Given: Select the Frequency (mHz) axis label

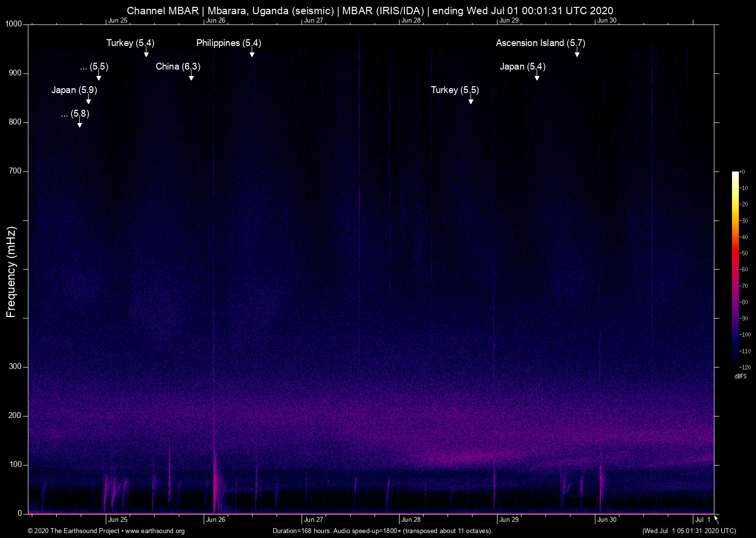Looking at the screenshot, I should tap(11, 269).
